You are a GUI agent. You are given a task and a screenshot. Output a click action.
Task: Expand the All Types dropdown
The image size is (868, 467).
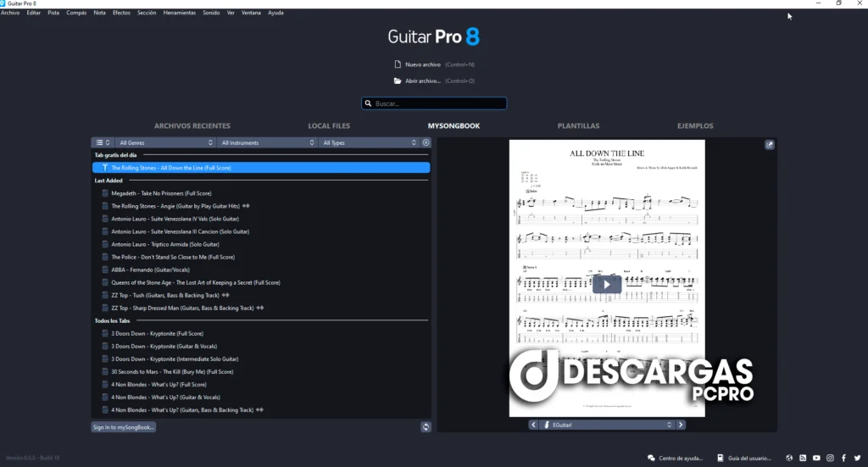[369, 142]
